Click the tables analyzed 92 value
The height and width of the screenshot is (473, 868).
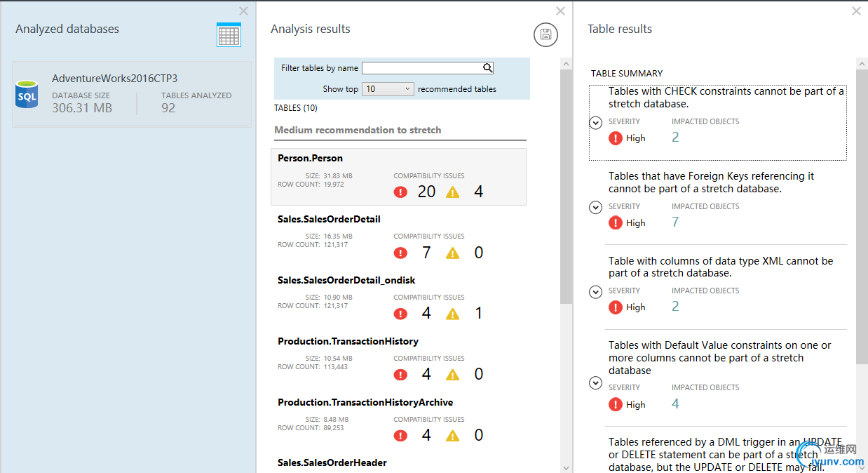[168, 108]
